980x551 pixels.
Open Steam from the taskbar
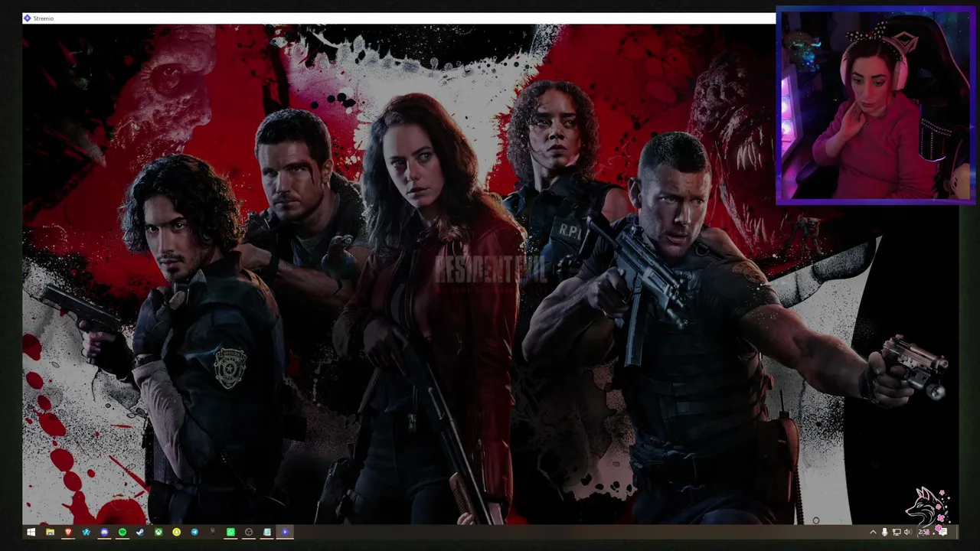pos(140,532)
